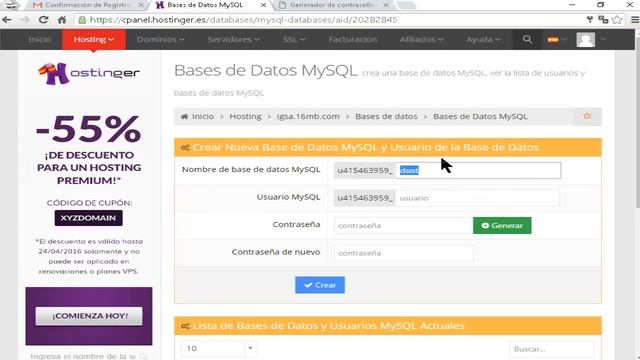Reload the page with refresh icon

coord(43,20)
